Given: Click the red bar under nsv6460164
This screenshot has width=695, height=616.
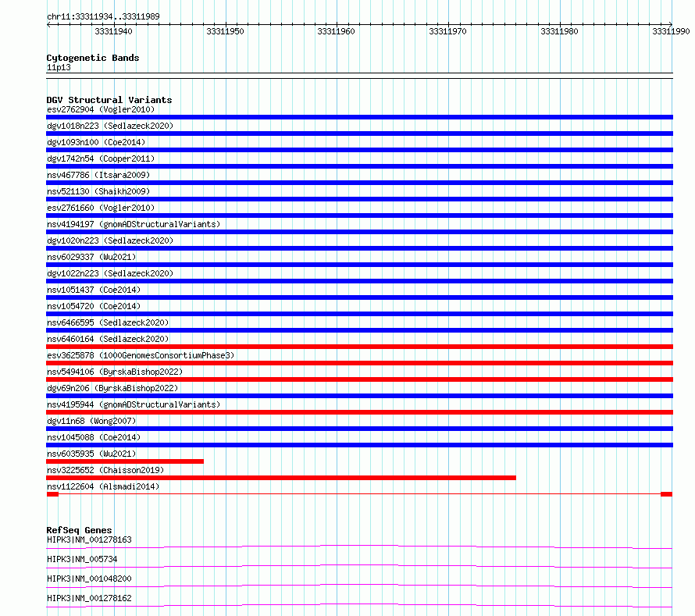Looking at the screenshot, I should click(359, 347).
